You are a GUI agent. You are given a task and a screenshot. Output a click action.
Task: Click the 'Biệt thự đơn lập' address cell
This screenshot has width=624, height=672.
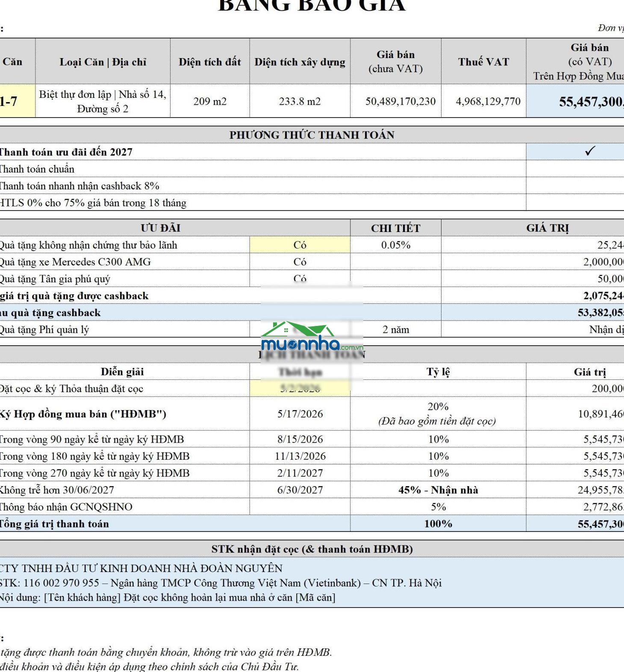point(103,101)
